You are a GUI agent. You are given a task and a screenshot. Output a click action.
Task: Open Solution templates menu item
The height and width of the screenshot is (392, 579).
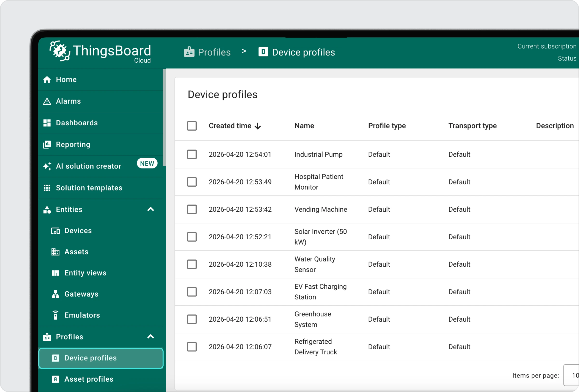(x=89, y=188)
